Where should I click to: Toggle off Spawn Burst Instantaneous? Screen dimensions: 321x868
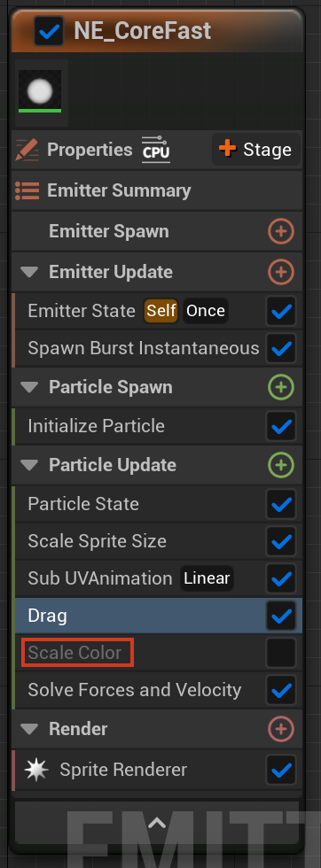[x=280, y=348]
